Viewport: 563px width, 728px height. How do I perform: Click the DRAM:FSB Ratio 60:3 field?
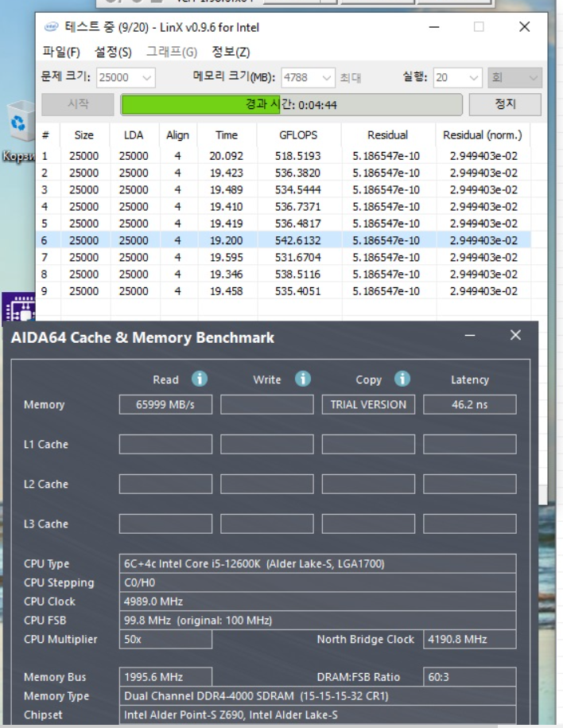(x=470, y=677)
